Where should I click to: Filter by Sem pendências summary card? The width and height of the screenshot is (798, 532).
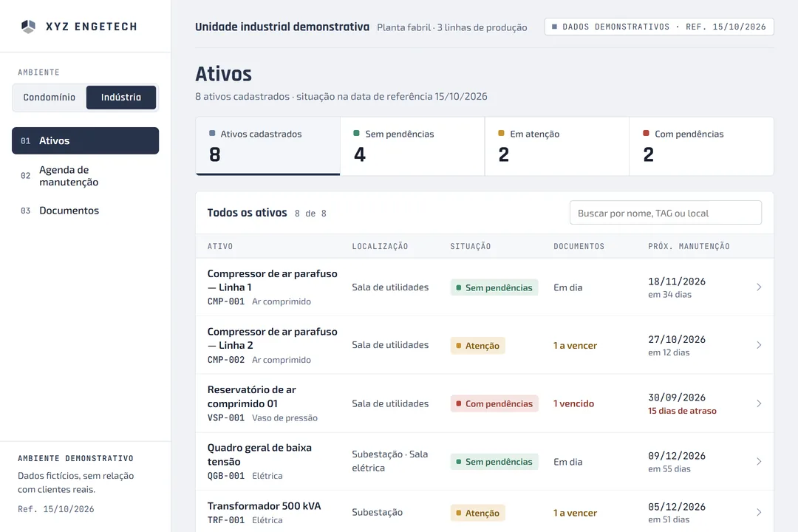(x=412, y=146)
